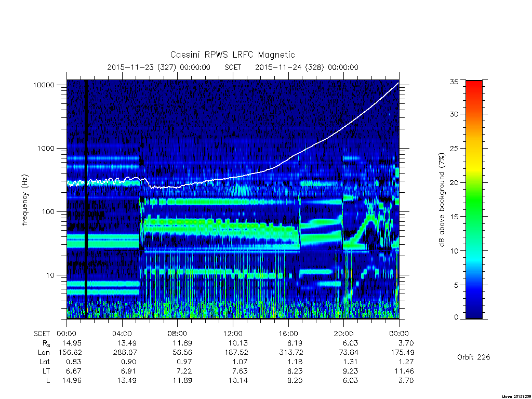Click the "20" color bar tick value
The height and width of the screenshot is (399, 532).
pos(454,182)
